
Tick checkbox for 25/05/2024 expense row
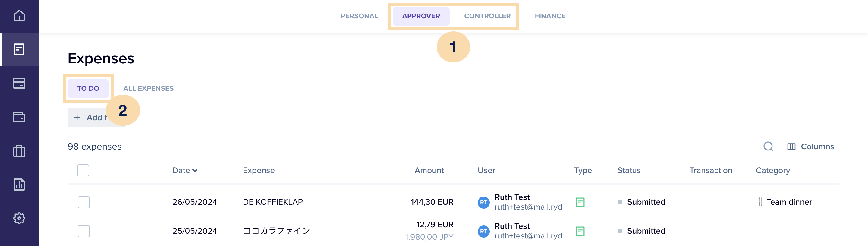click(83, 231)
